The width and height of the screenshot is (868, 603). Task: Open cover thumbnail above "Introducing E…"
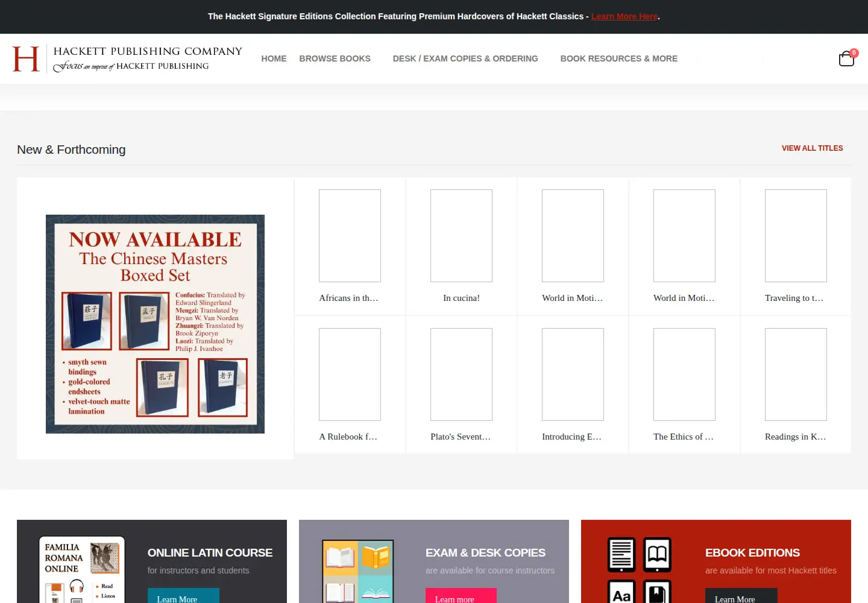[x=573, y=374]
